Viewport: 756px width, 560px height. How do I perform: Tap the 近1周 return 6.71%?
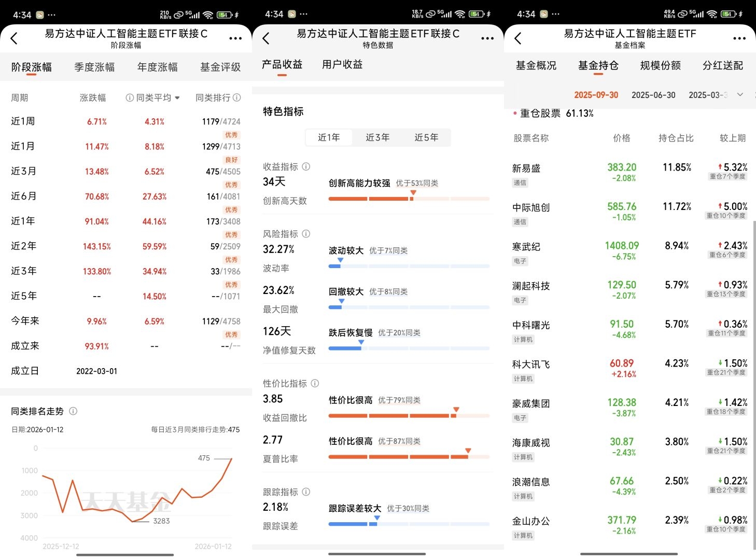(97, 122)
